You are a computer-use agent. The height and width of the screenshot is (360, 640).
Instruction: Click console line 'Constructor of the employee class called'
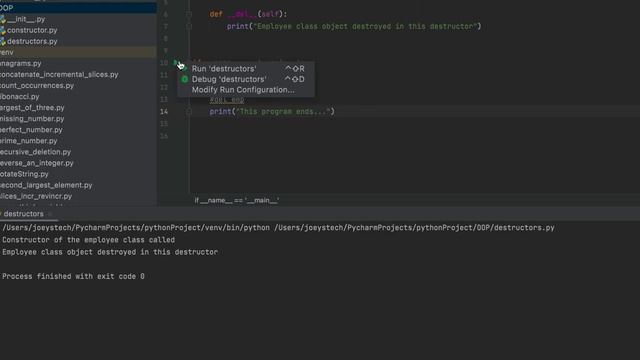[89, 240]
